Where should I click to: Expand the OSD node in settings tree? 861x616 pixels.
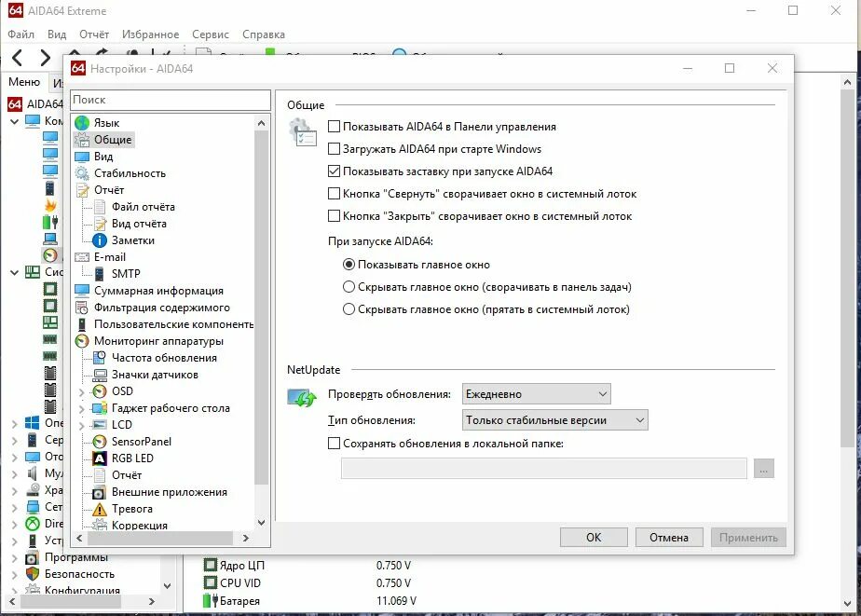pyautogui.click(x=81, y=392)
